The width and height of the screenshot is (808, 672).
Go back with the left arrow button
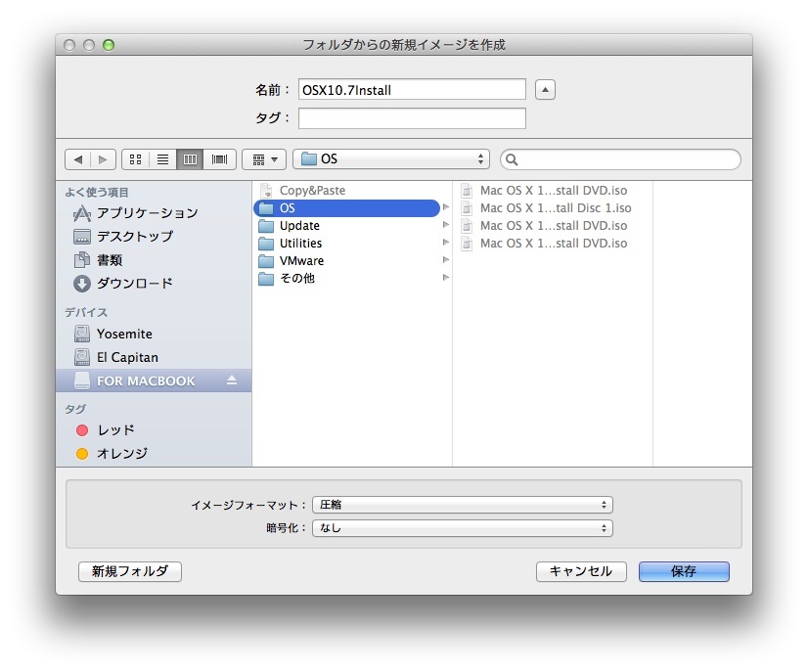pos(78,159)
